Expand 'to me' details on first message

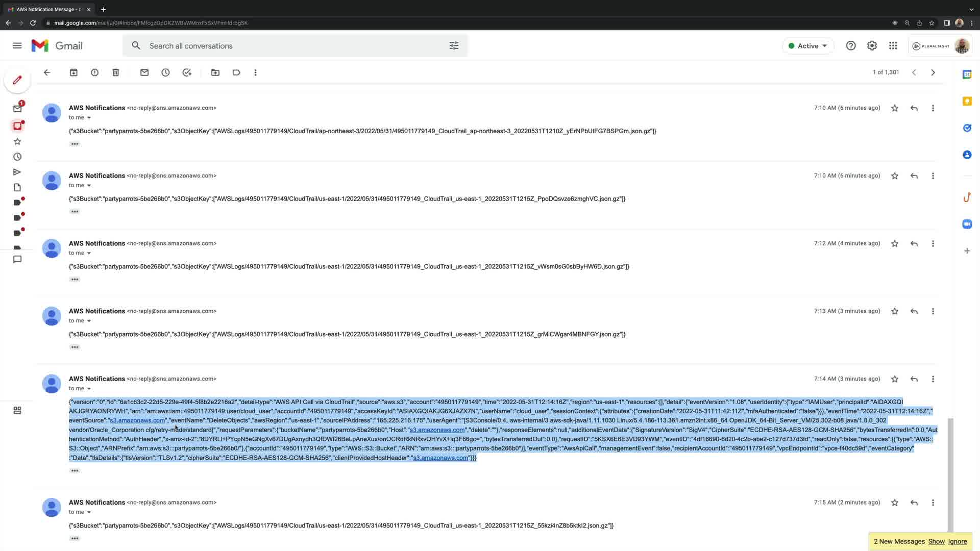coord(89,118)
